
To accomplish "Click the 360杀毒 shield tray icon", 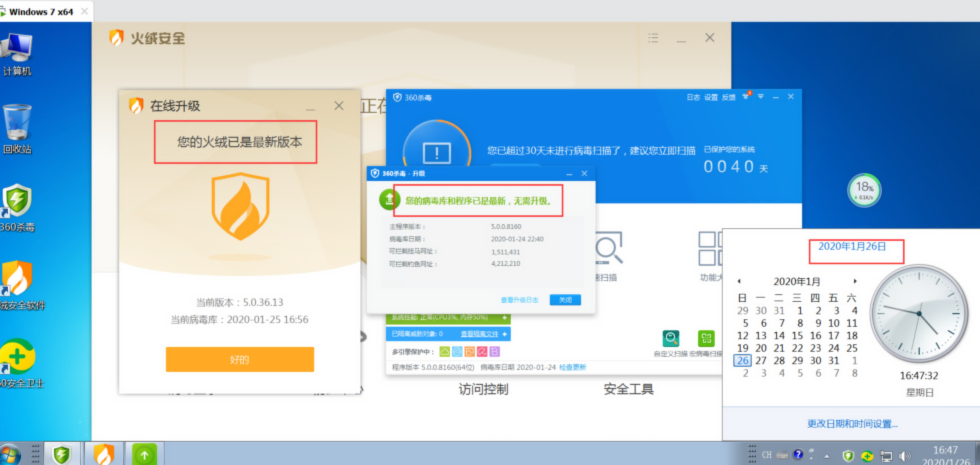I will [848, 456].
